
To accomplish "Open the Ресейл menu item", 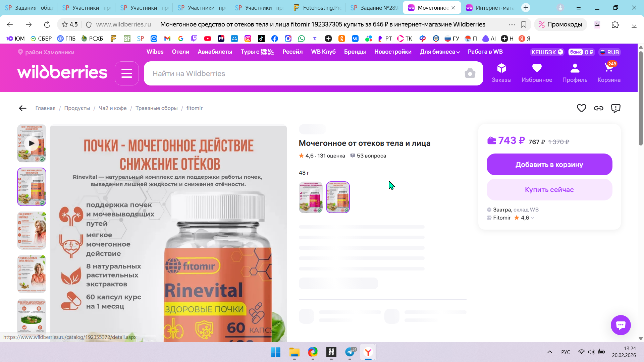I will [292, 52].
